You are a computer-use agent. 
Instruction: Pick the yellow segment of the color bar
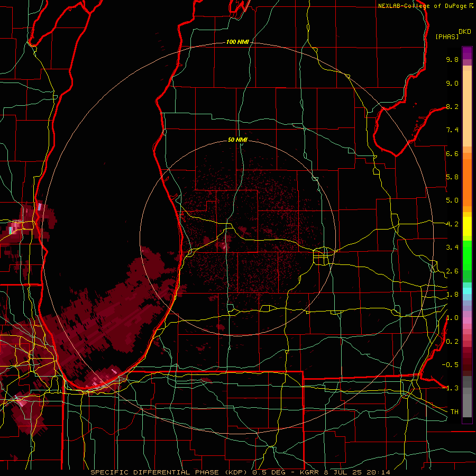click(x=467, y=226)
